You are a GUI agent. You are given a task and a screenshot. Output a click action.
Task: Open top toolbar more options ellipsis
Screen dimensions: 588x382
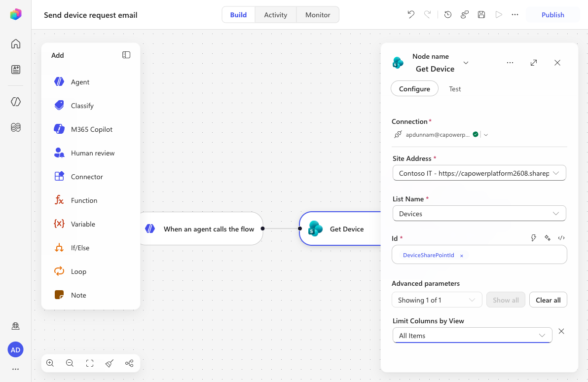[x=515, y=15]
